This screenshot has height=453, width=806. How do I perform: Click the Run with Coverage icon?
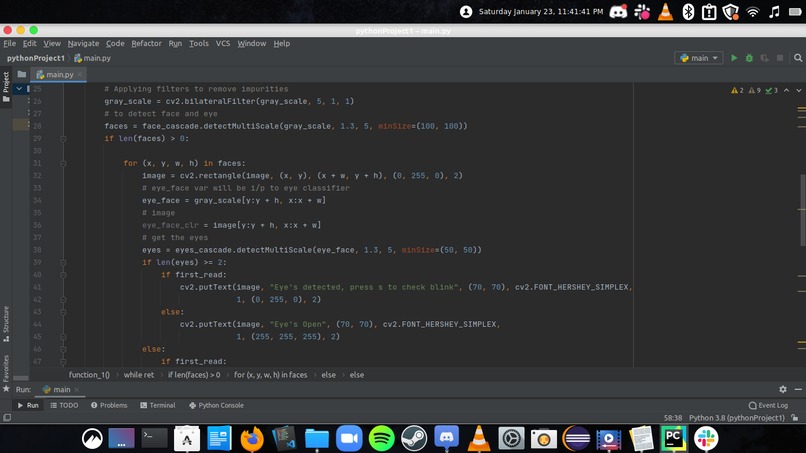tap(764, 58)
